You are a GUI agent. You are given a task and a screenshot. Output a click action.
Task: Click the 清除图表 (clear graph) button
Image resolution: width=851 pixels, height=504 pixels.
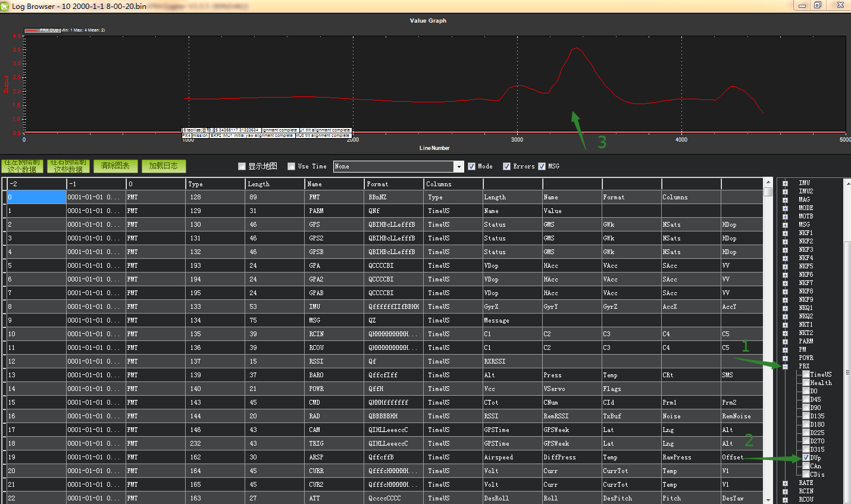[x=115, y=166]
